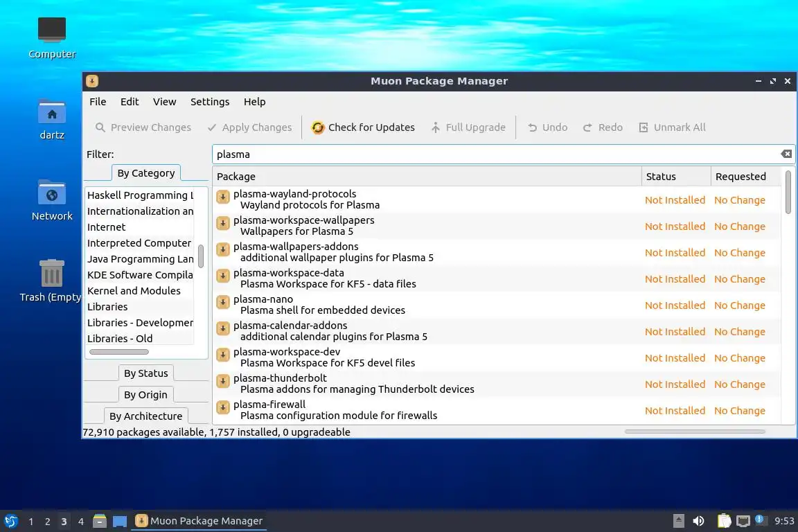Click the plasma-workspace-dev package icon
The width and height of the screenshot is (798, 532).
coord(223,355)
